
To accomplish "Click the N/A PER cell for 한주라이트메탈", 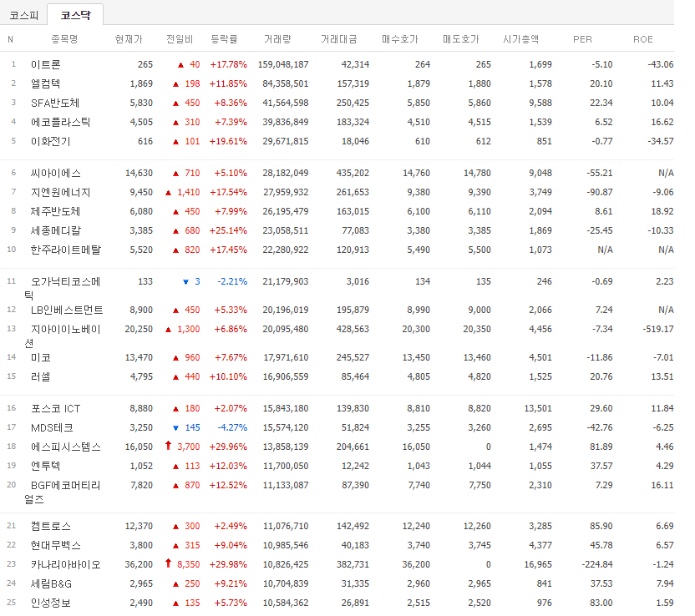I will [605, 250].
